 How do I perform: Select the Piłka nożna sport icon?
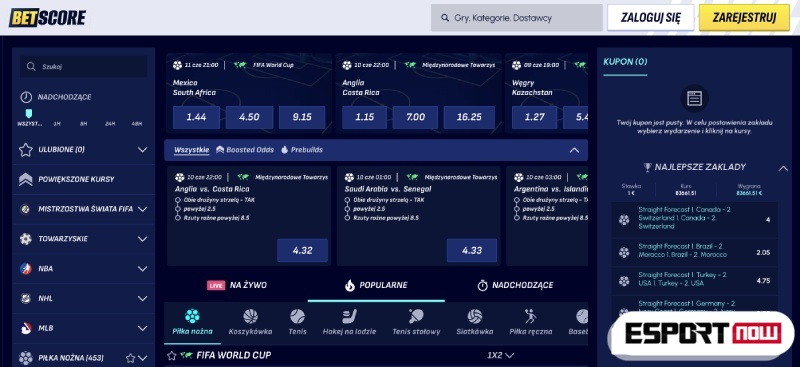pos(192,316)
